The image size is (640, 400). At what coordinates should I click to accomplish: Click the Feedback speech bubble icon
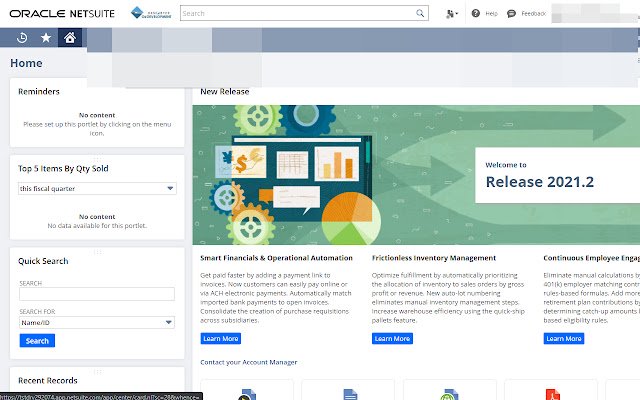pos(511,13)
